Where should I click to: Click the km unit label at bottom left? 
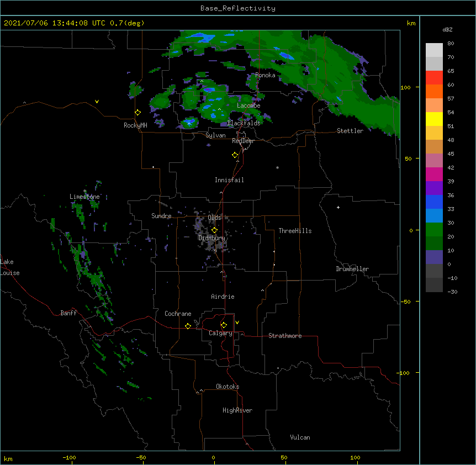click(8, 459)
